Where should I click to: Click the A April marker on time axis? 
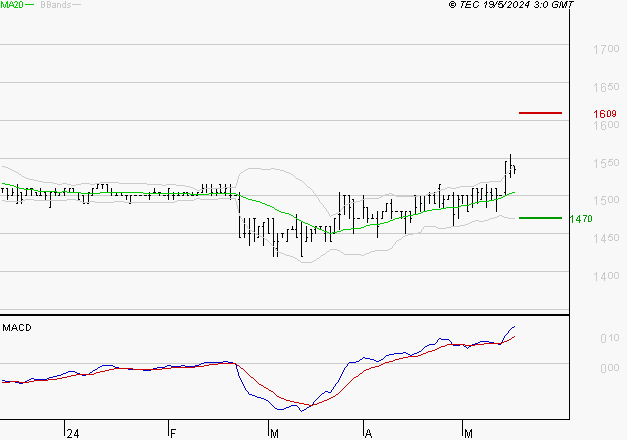tap(368, 434)
